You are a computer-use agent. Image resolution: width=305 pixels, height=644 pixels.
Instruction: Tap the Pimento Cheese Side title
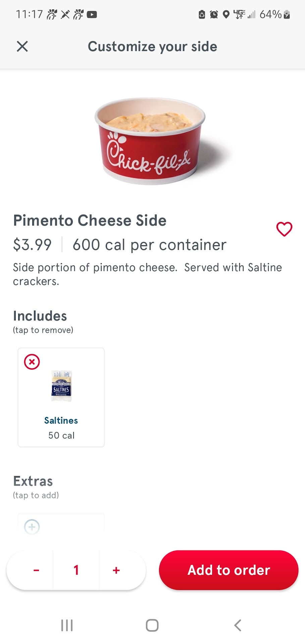click(90, 221)
